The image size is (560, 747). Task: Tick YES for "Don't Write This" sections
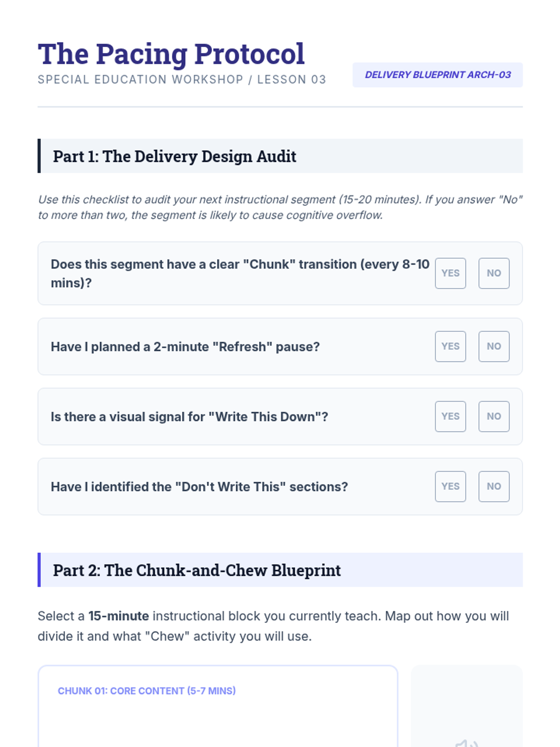tap(450, 486)
